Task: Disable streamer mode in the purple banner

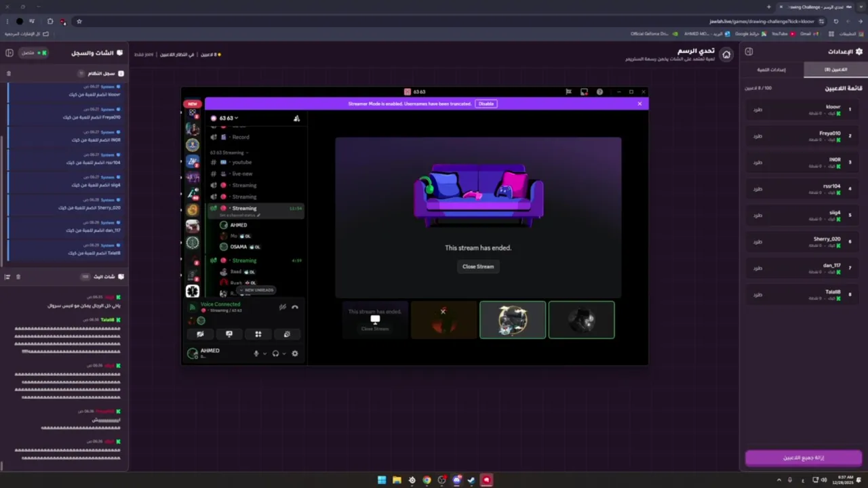Action: pyautogui.click(x=486, y=104)
